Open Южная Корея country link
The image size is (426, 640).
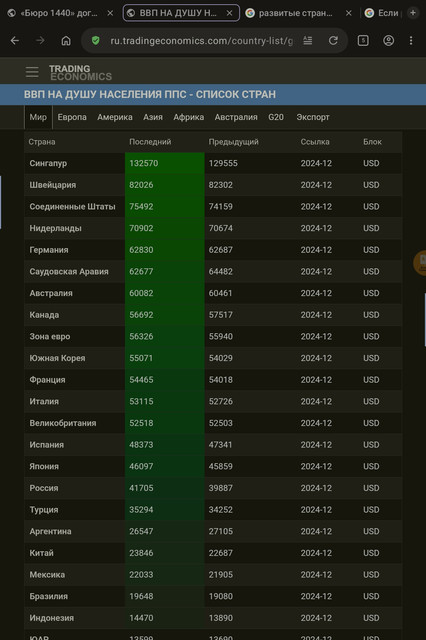coord(57,358)
